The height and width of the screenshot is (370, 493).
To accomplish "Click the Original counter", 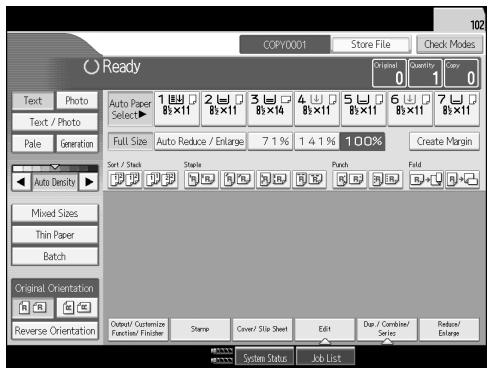I will (389, 73).
